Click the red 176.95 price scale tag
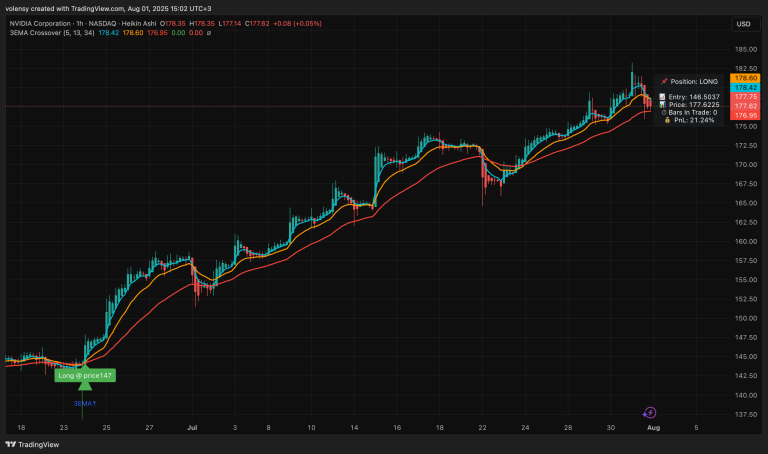The image size is (768, 454). tap(745, 116)
